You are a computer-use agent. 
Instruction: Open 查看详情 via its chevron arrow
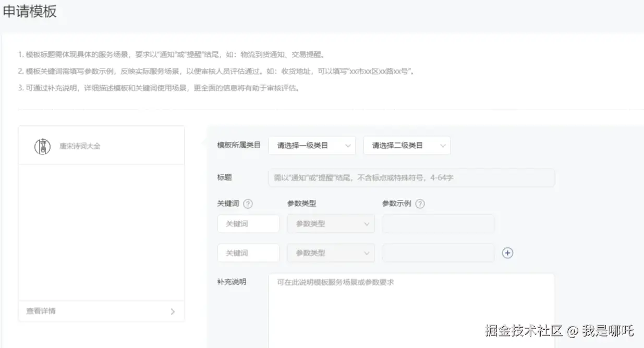[x=173, y=312]
